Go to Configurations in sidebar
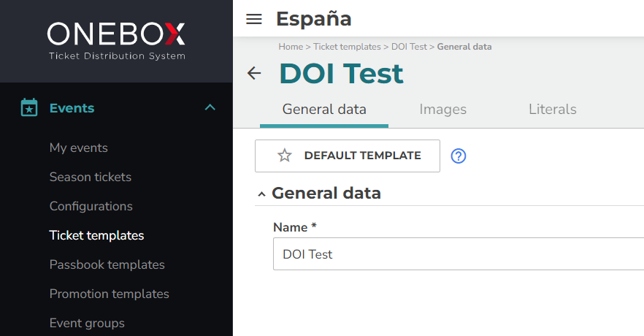The width and height of the screenshot is (644, 336). pyautogui.click(x=91, y=206)
